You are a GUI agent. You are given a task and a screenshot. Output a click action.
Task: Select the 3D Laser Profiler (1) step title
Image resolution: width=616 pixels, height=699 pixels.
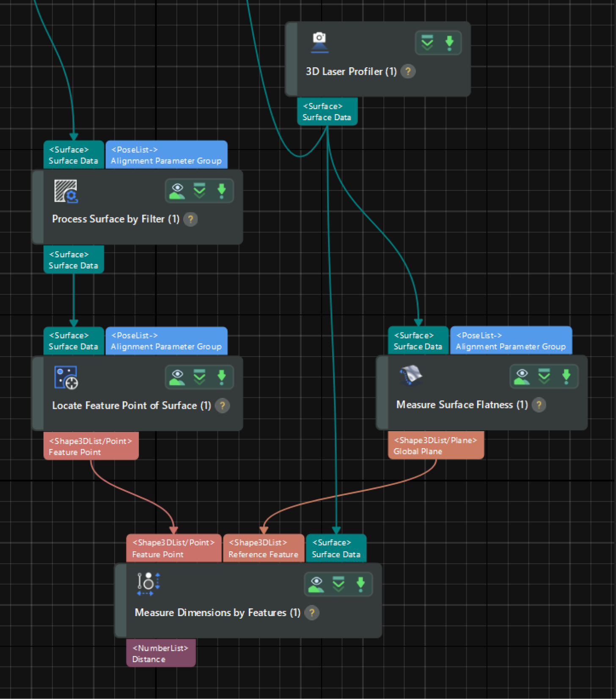coord(351,72)
